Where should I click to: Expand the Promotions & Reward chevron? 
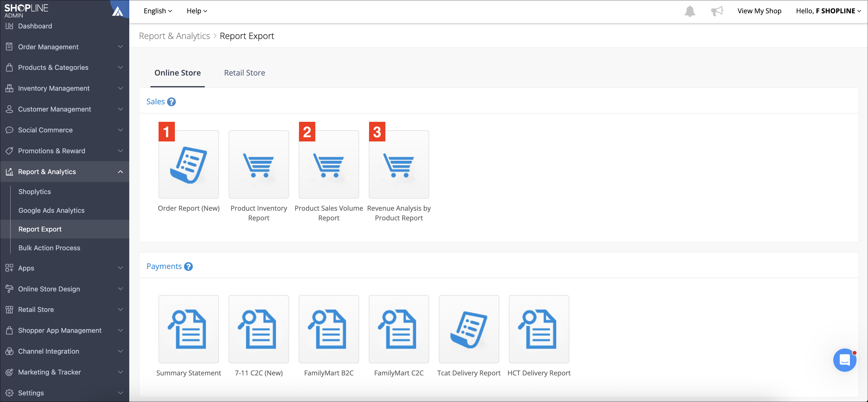tap(120, 151)
